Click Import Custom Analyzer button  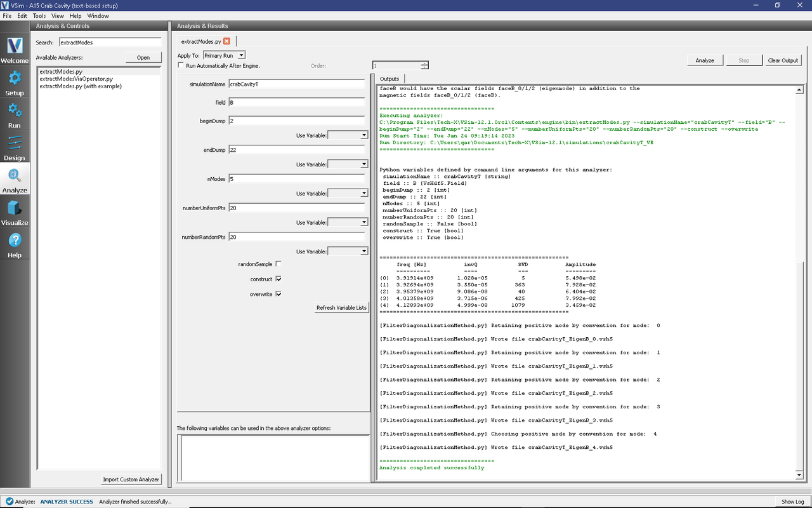(x=131, y=479)
